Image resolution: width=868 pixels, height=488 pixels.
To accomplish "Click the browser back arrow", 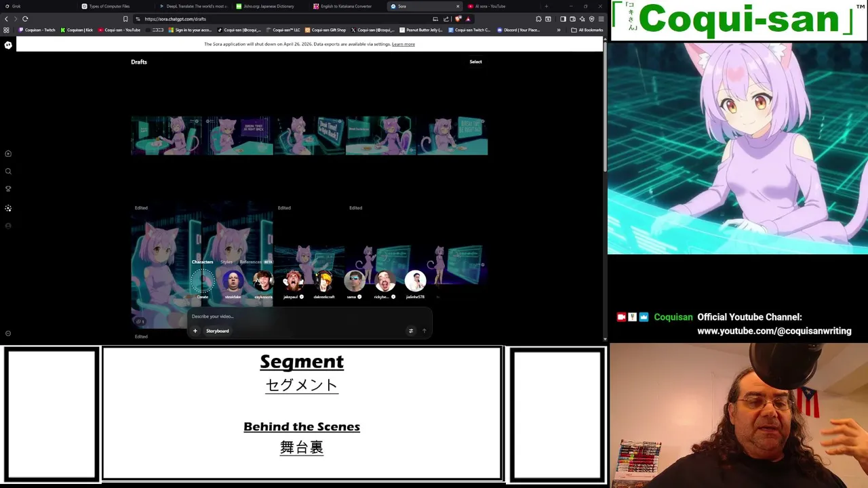I will pos(7,19).
